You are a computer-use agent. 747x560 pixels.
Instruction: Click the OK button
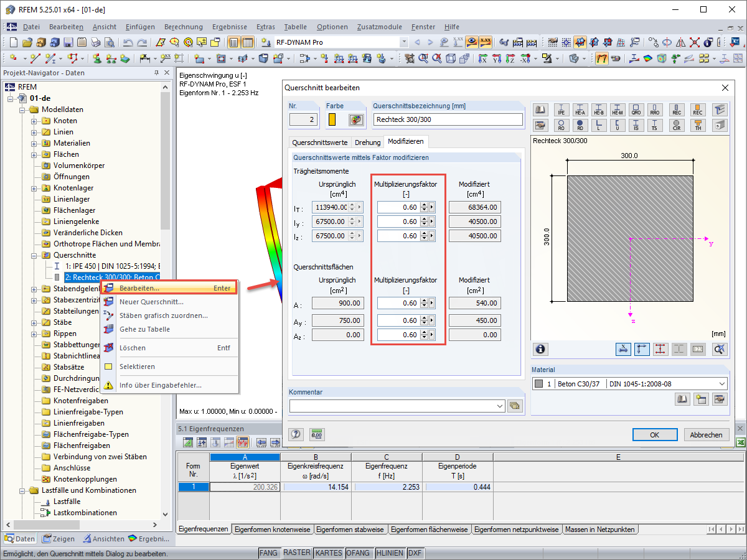point(655,435)
